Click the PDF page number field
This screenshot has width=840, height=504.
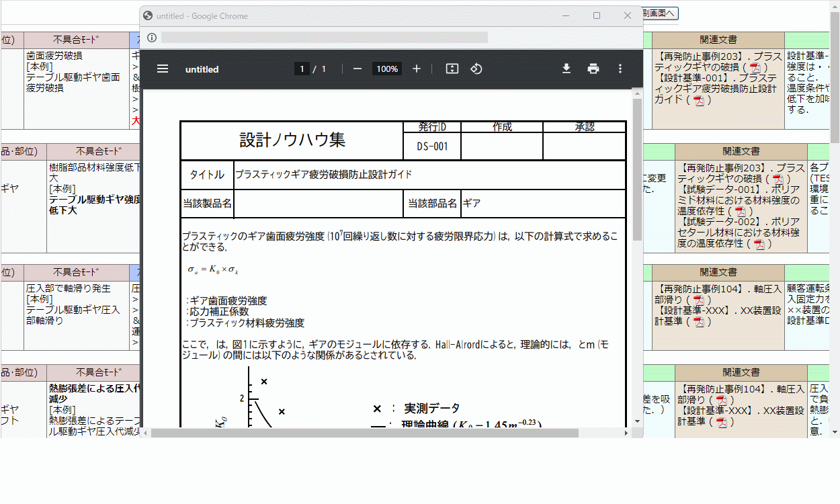302,69
